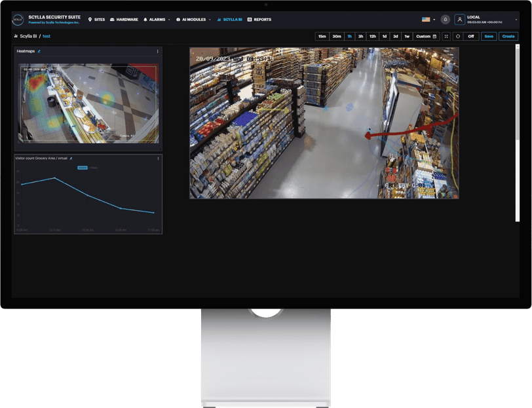Click the auto-refresh circle icon
Viewport: 532px width, 408px height.
tap(458, 36)
